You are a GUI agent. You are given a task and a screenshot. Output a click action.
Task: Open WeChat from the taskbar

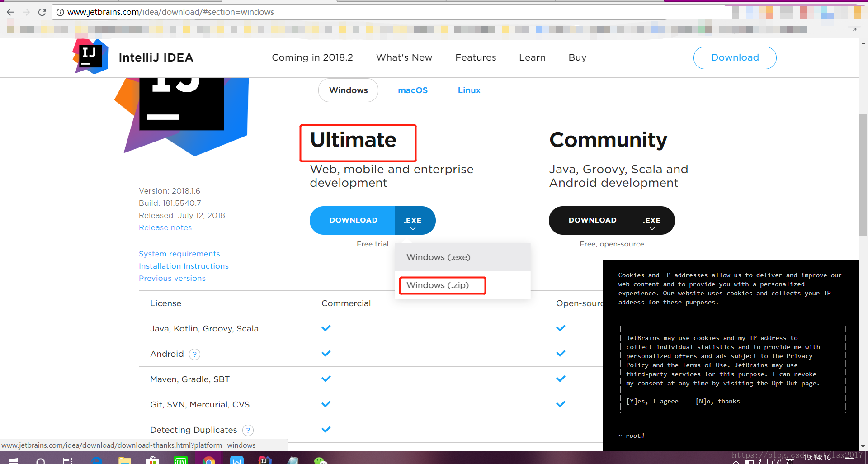[321, 460]
